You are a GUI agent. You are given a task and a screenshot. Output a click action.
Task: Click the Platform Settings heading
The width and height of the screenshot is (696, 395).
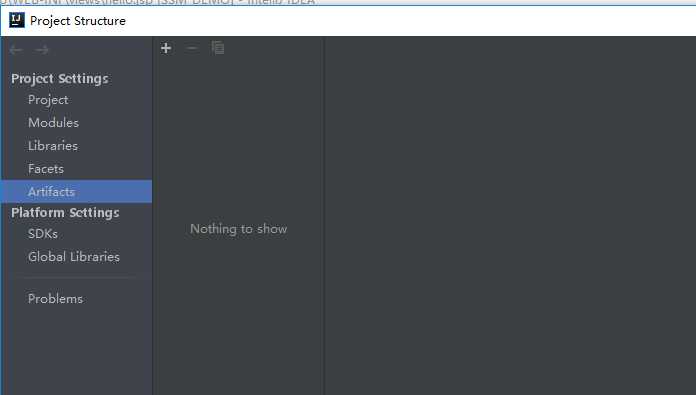click(65, 213)
